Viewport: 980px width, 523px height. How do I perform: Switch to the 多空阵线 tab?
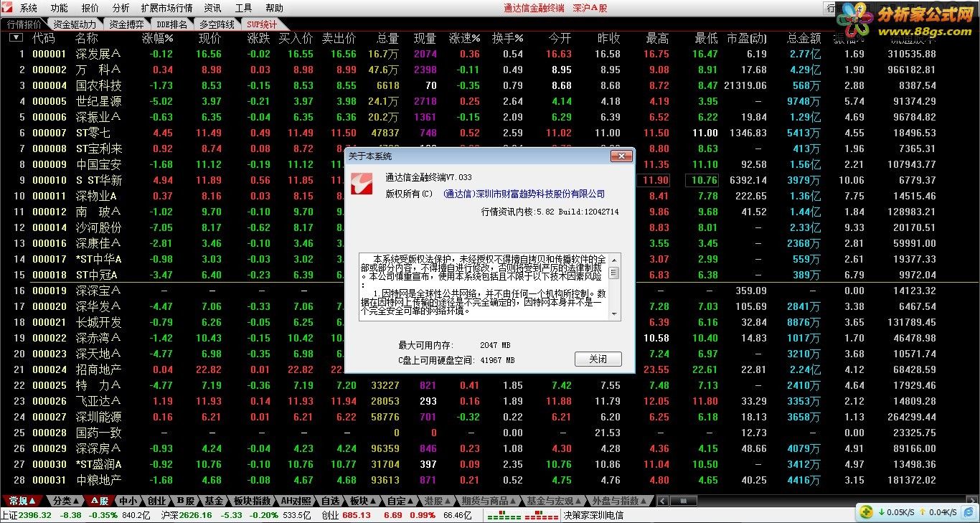pyautogui.click(x=217, y=24)
